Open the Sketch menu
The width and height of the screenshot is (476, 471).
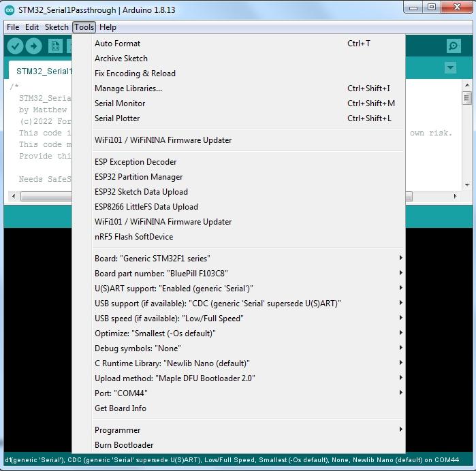point(57,27)
